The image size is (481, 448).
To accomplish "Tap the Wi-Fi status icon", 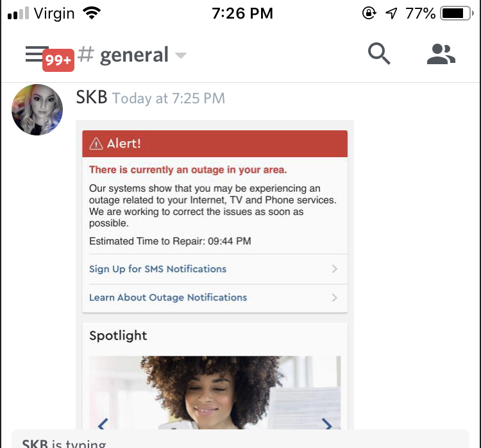I will pyautogui.click(x=92, y=13).
